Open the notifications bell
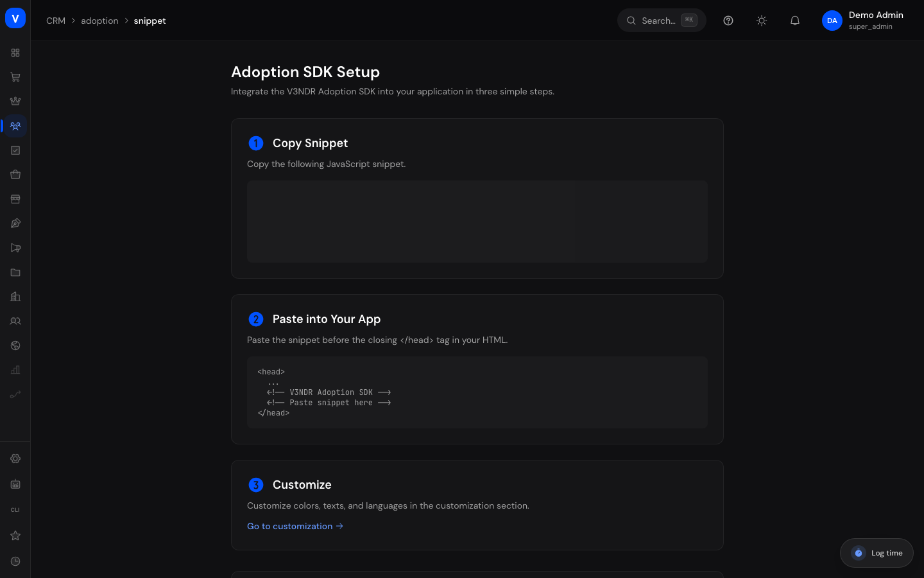This screenshot has height=578, width=924. 795,21
